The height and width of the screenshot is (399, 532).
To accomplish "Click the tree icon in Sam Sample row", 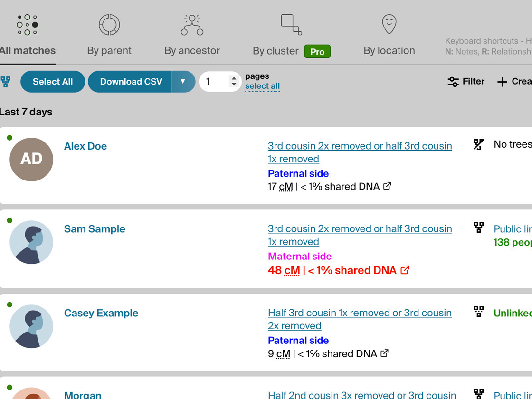I will click(x=479, y=228).
